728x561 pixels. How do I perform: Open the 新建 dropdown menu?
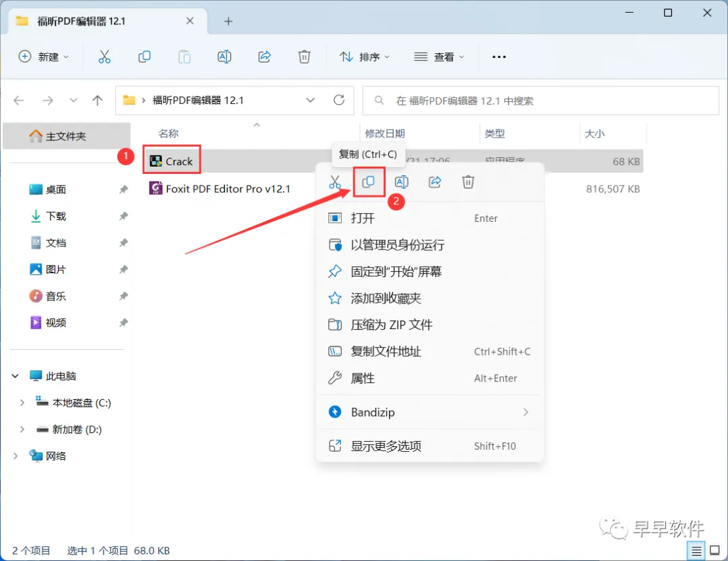coord(43,57)
